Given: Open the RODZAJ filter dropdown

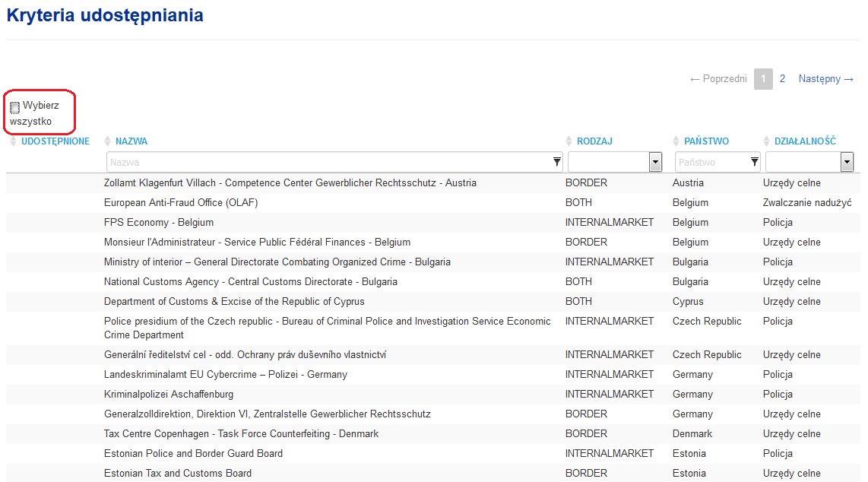Looking at the screenshot, I should pos(655,162).
